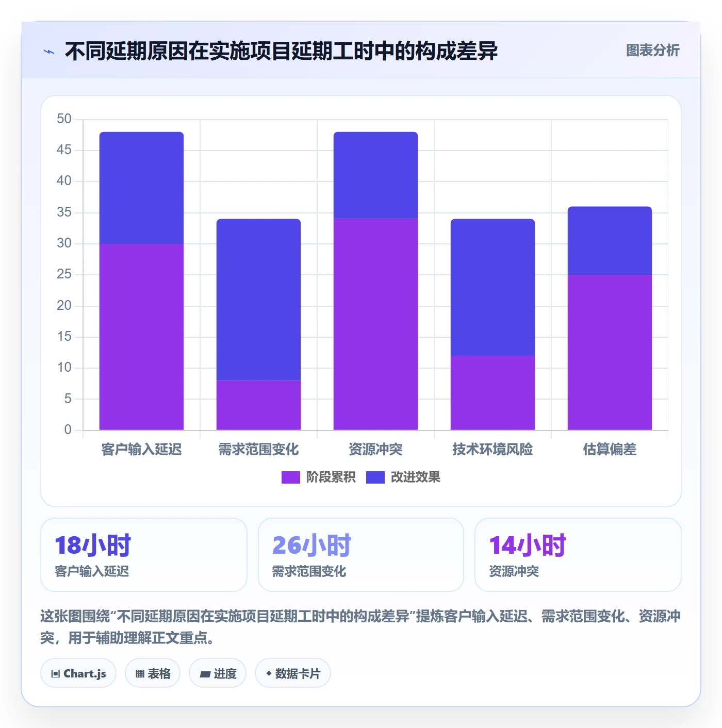Click the 表格 tag
Screen dimensions: 722x728
tap(153, 673)
